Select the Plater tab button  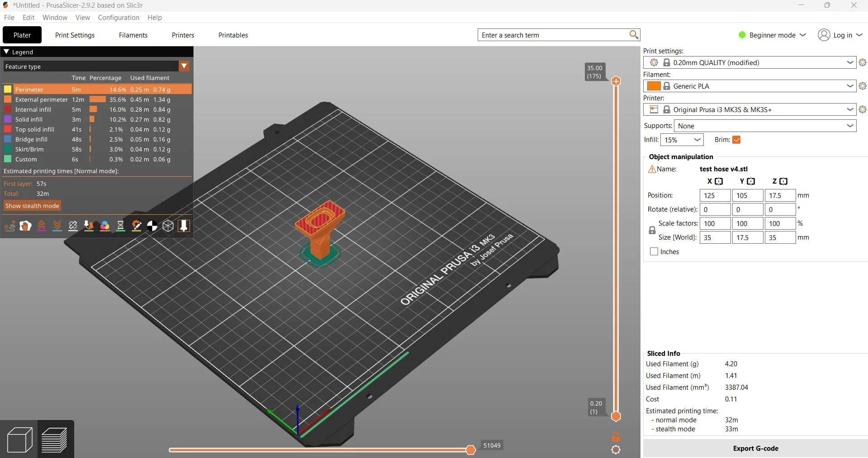22,35
